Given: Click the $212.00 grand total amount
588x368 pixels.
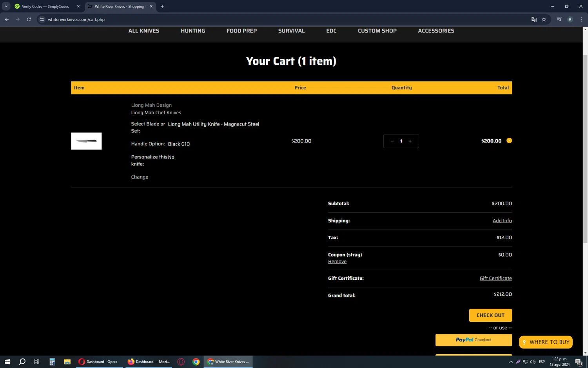Looking at the screenshot, I should 503,294.
